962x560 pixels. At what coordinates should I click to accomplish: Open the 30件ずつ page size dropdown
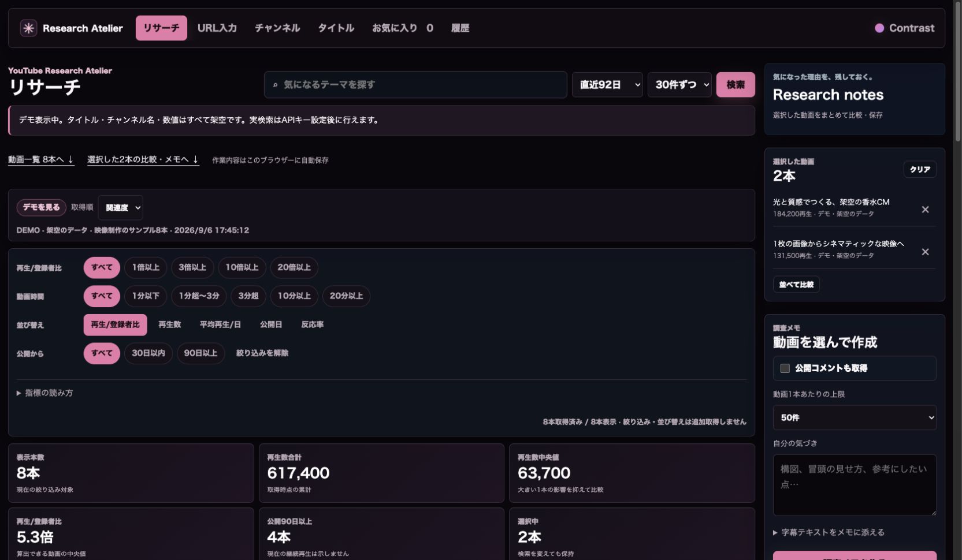[x=679, y=85]
